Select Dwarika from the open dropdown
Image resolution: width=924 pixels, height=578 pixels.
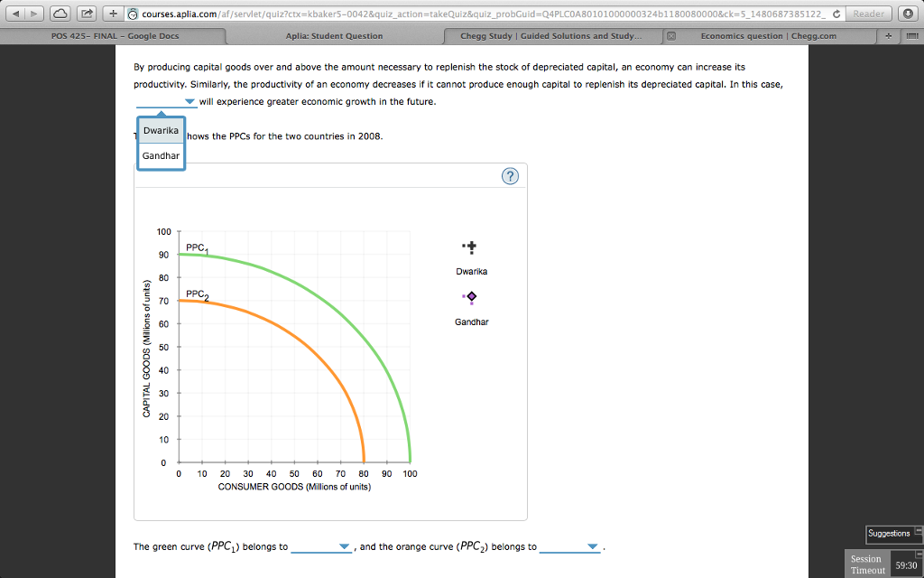[161, 130]
